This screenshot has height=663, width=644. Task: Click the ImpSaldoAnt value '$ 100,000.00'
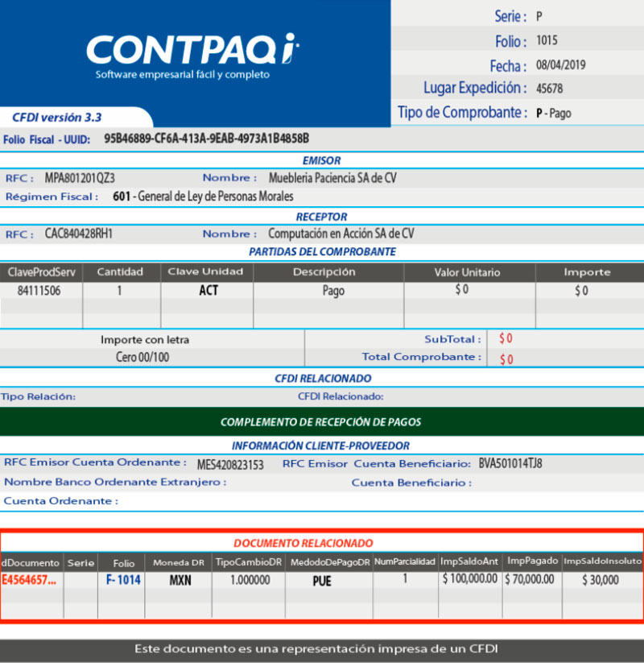(x=470, y=578)
